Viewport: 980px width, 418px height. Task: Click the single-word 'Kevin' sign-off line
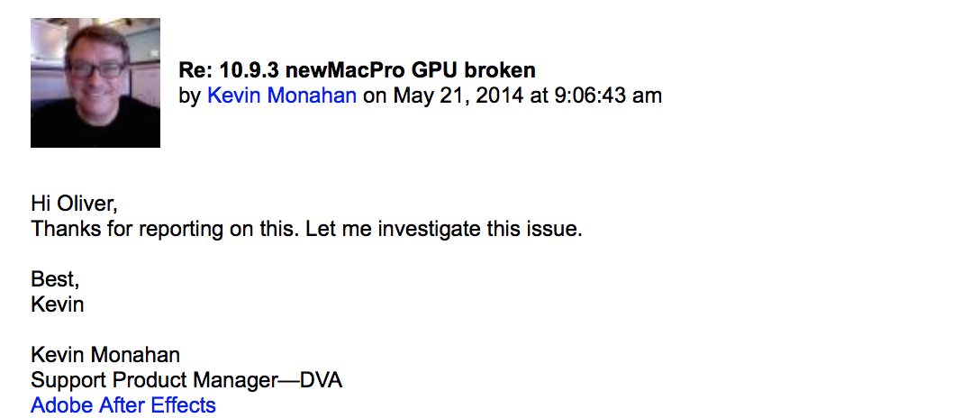point(58,304)
